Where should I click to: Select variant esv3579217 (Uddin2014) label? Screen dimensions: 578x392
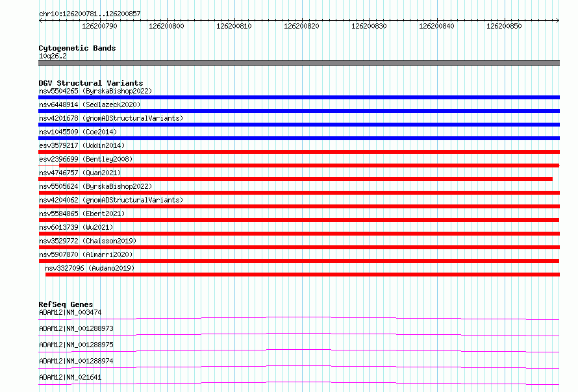coord(82,145)
